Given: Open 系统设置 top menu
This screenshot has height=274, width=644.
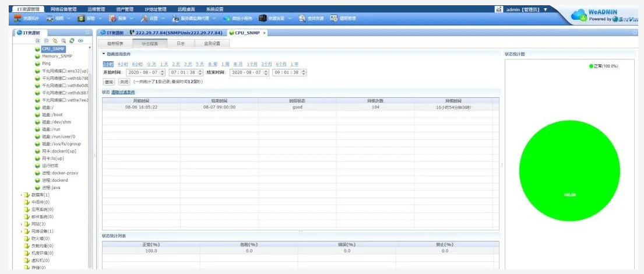Looking at the screenshot, I should tap(214, 9).
